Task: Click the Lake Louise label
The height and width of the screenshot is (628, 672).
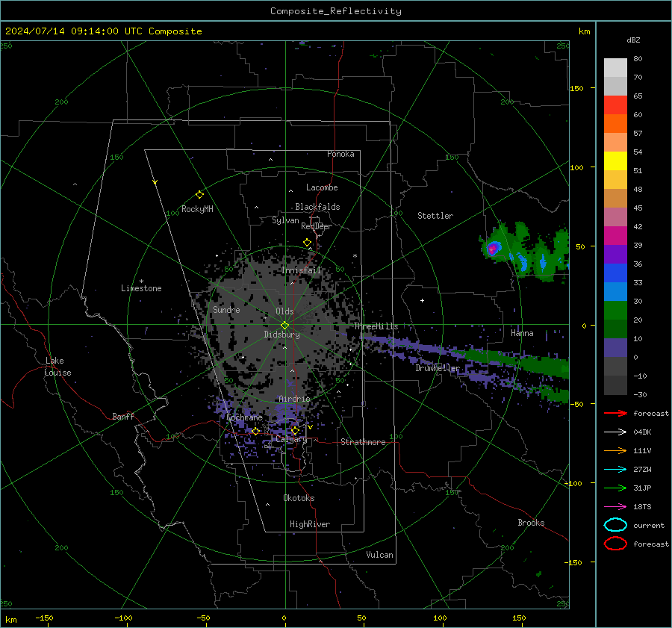Action: [57, 367]
